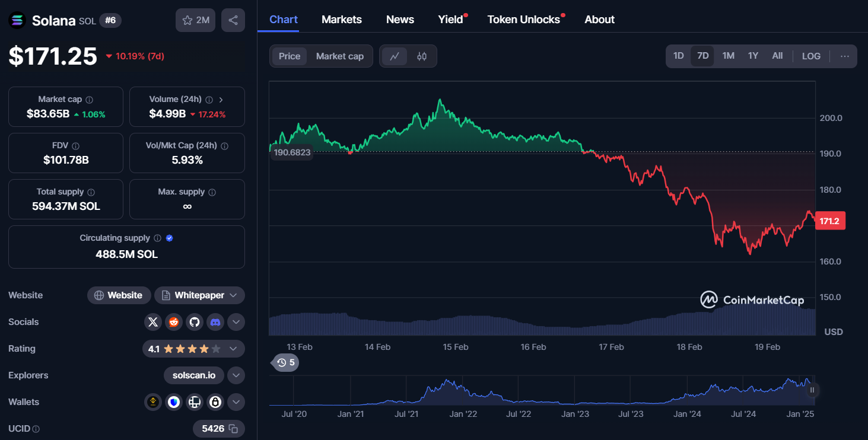Screen dimensions: 868x440
Task: Click the $4.99B volume value
Action: [167, 114]
